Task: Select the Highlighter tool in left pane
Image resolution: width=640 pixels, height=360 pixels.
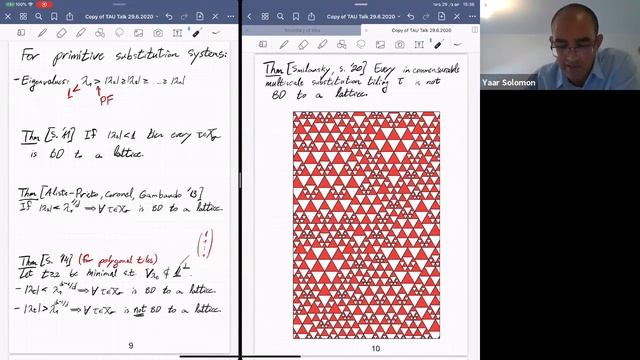Action: click(81, 33)
